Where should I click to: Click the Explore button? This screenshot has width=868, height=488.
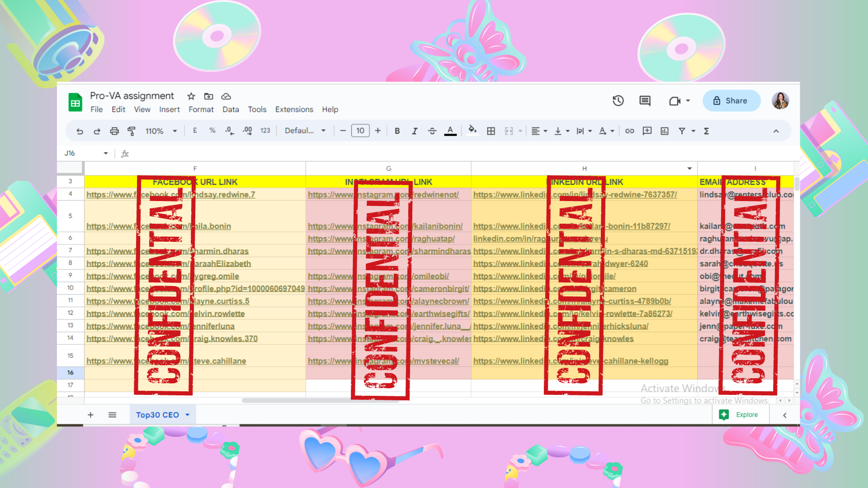click(741, 415)
